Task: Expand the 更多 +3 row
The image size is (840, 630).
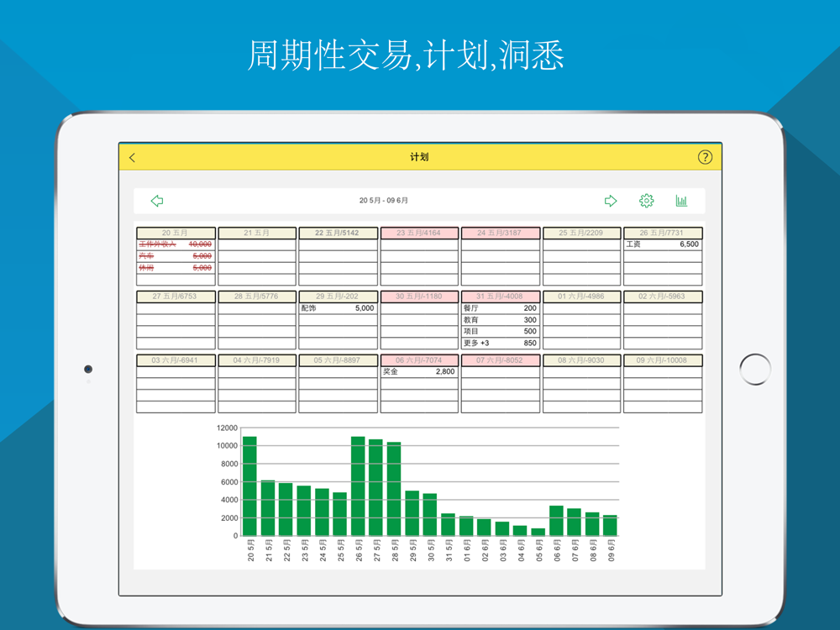Action: tap(501, 344)
